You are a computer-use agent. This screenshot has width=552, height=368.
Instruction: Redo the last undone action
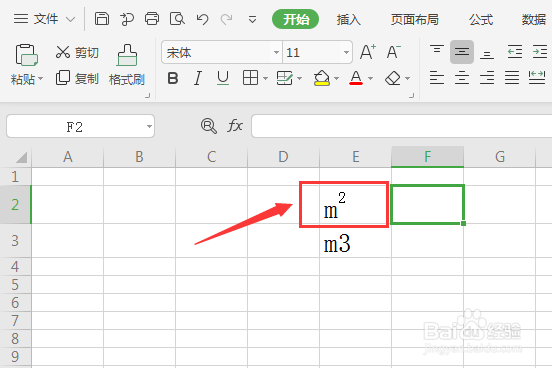coord(226,19)
